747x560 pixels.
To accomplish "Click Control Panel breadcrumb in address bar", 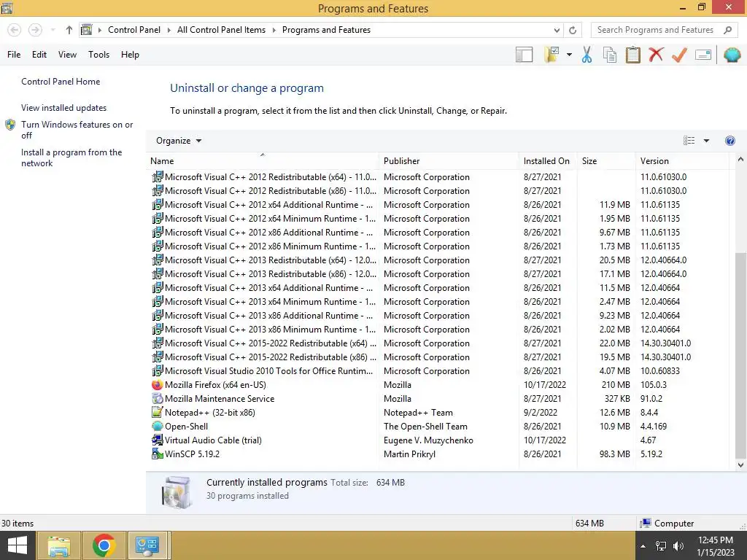I will tap(134, 30).
